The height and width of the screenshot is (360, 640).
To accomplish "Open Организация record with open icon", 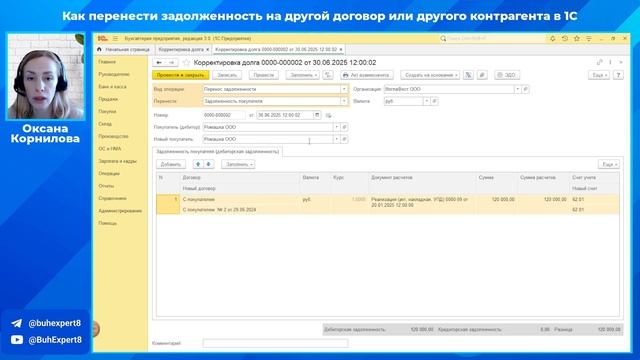I will [x=526, y=89].
